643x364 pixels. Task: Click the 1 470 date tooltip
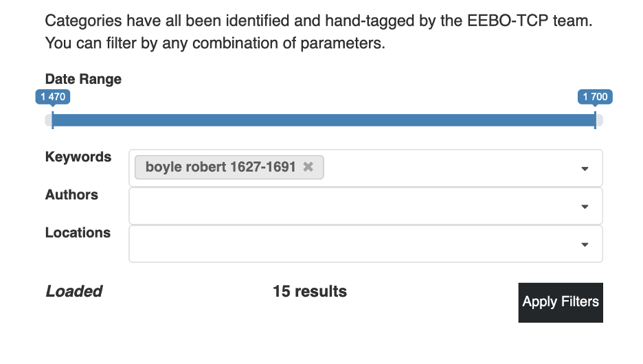click(53, 97)
